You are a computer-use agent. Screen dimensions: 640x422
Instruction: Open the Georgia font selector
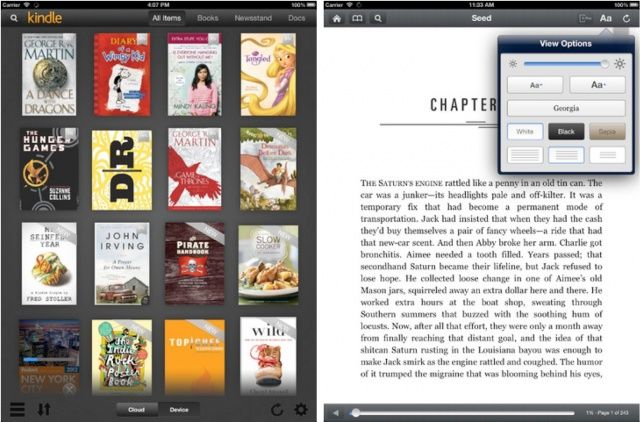[x=565, y=108]
